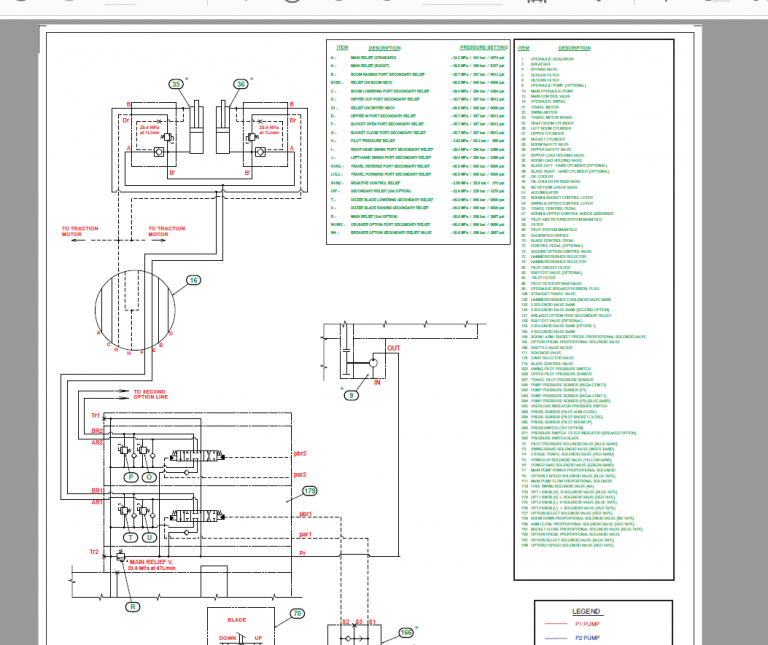The height and width of the screenshot is (645, 768).
Task: Click the callout balloon numbered 35
Action: 176,85
